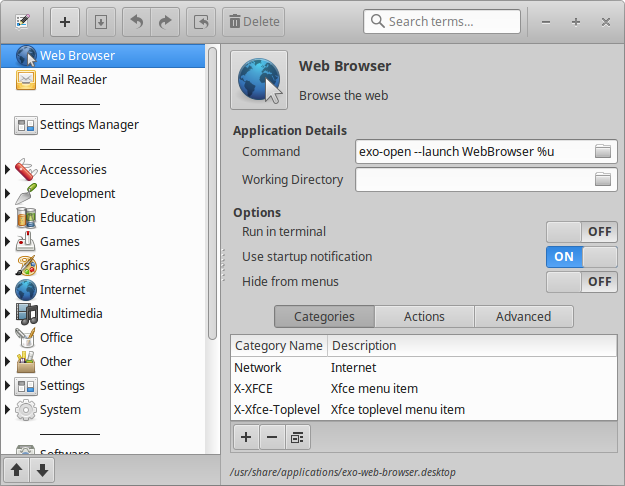Expand the Multimedia category
The image size is (625, 486).
(8, 314)
